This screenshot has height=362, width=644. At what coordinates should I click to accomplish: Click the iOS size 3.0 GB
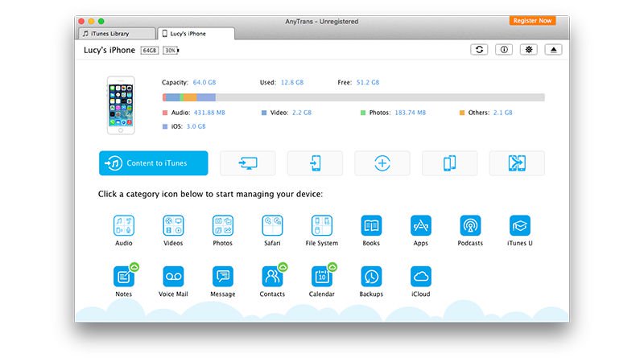pyautogui.click(x=196, y=126)
